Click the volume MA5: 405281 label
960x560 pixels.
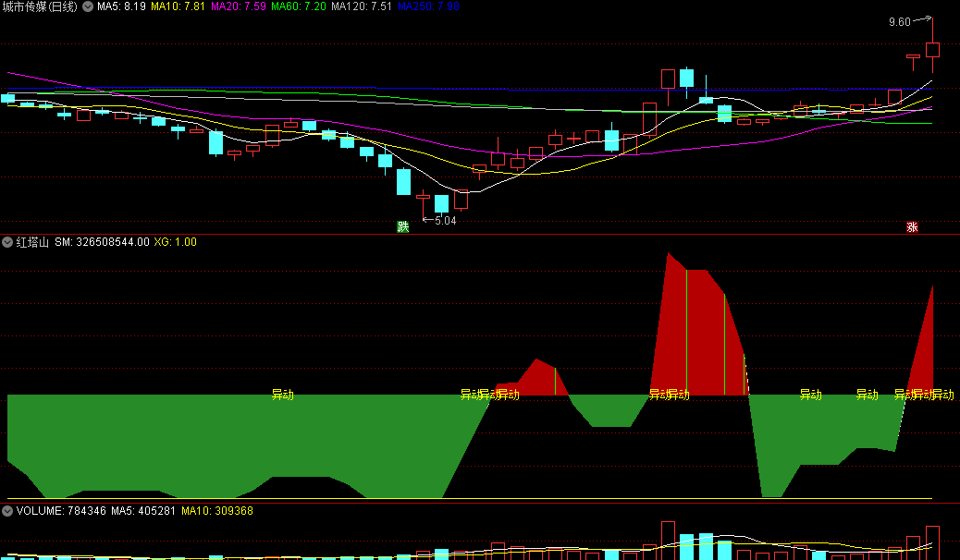pos(143,511)
